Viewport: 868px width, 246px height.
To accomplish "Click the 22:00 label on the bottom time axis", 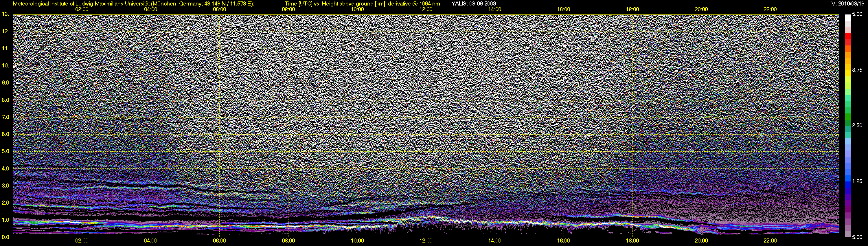I will [770, 241].
